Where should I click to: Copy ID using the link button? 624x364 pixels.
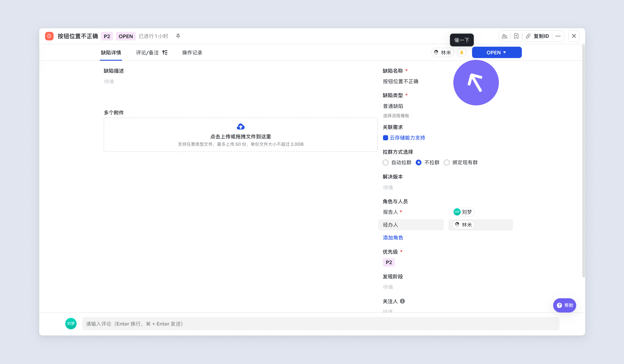tap(537, 36)
